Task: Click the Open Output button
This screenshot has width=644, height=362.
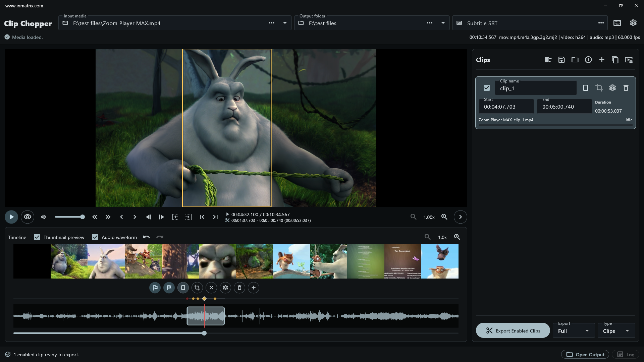Action: [585, 354]
